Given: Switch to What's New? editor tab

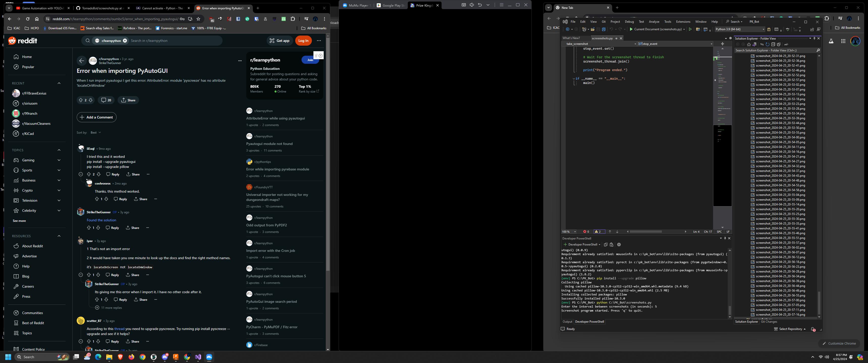Looking at the screenshot, I should tap(571, 38).
